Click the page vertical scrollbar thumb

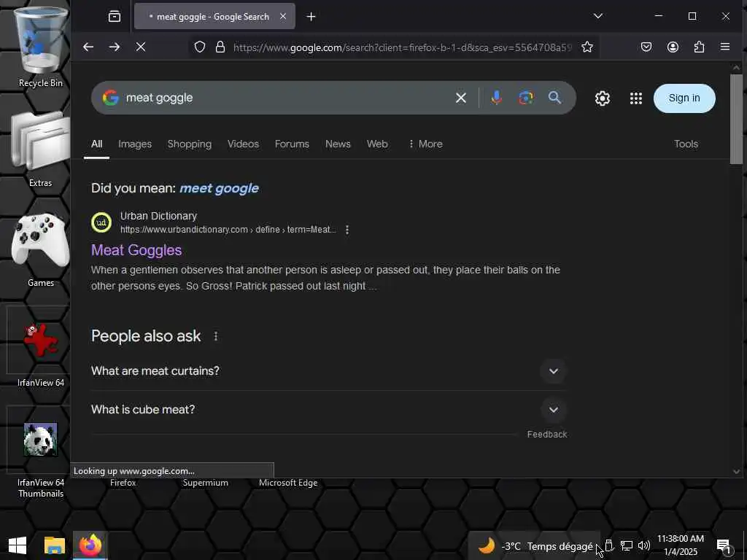[x=736, y=119]
